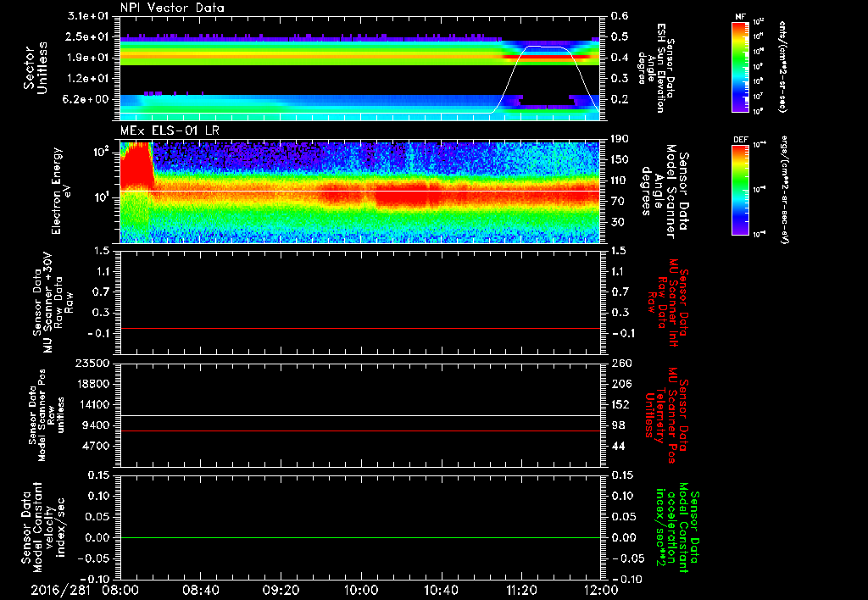Screen dimensions: 868x600
Task: Click the '206' telemetry tick label
Action: pyautogui.click(x=621, y=384)
